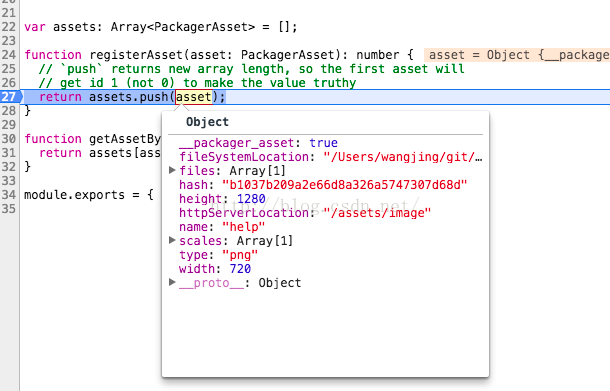Click the comment text on line 25
Viewport: 610px width, 391px height.
tap(251, 69)
